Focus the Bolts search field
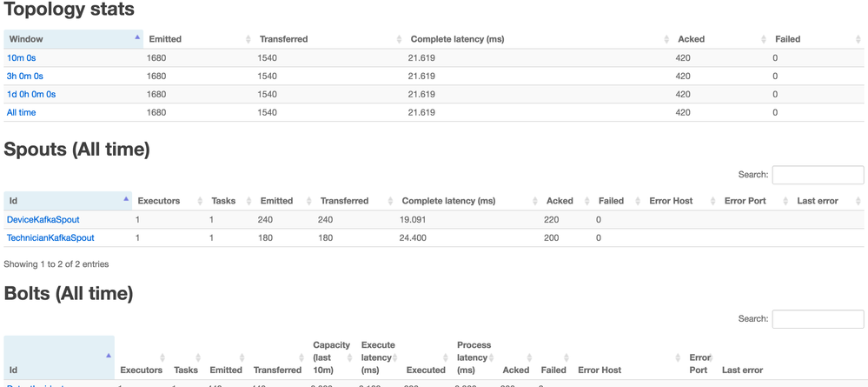868x387 pixels. (818, 319)
